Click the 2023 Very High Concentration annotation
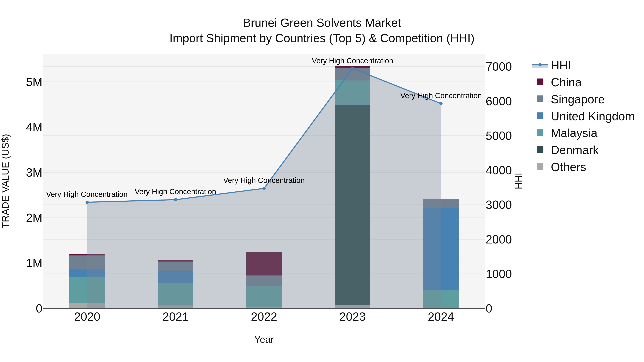 352,61
